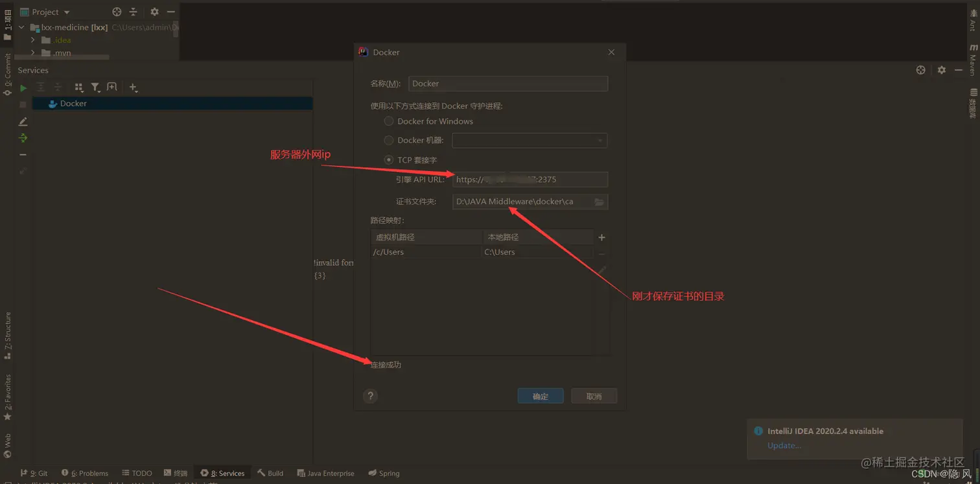Click the locate target icon in Project panel
The width and height of the screenshot is (980, 484).
coord(117,12)
